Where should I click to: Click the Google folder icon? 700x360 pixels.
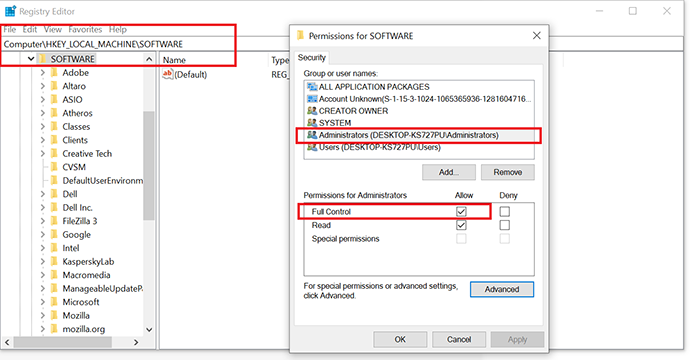coord(54,234)
